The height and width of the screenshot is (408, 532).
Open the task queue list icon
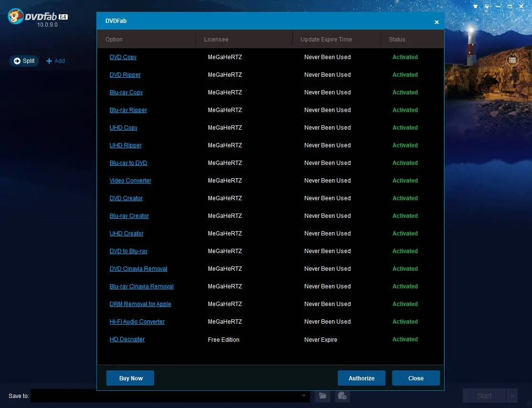[x=512, y=61]
